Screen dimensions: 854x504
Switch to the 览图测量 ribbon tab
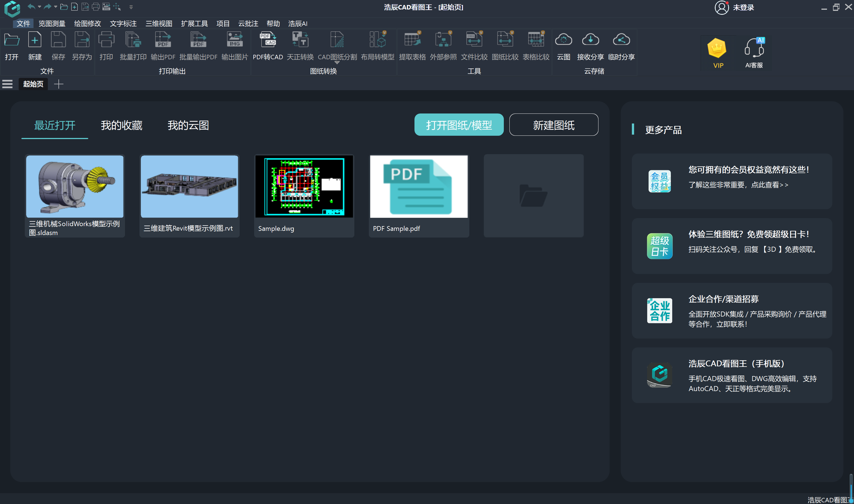click(x=52, y=23)
